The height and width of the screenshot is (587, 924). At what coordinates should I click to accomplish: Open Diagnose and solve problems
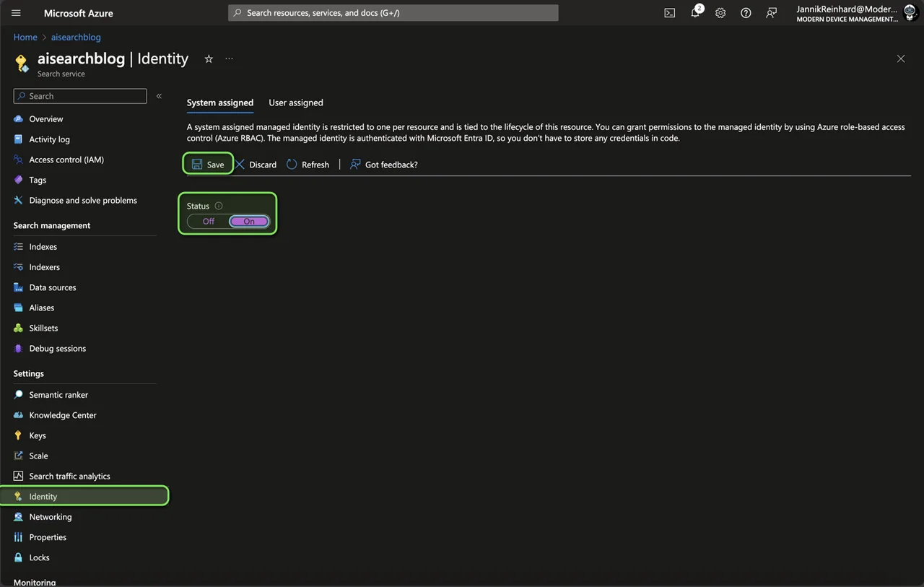[x=84, y=200]
